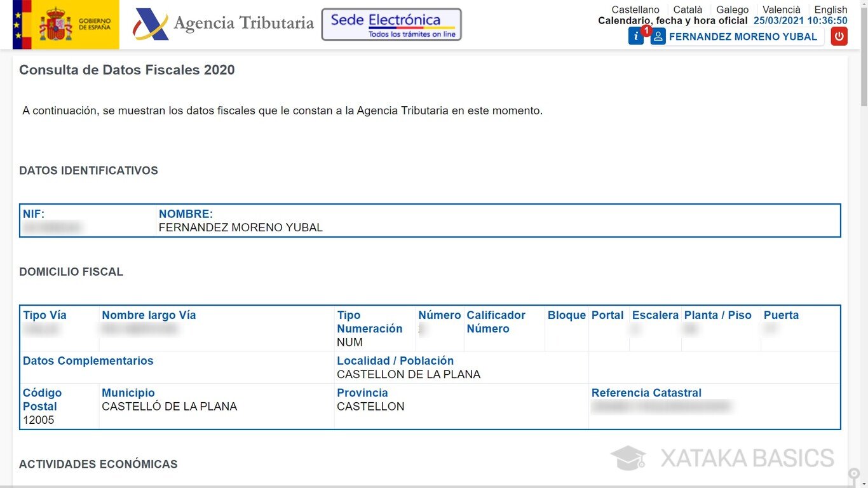Click the NOMBRE value FERNANDEZ MORENO YUBAL
This screenshot has height=488, width=868.
(241, 227)
